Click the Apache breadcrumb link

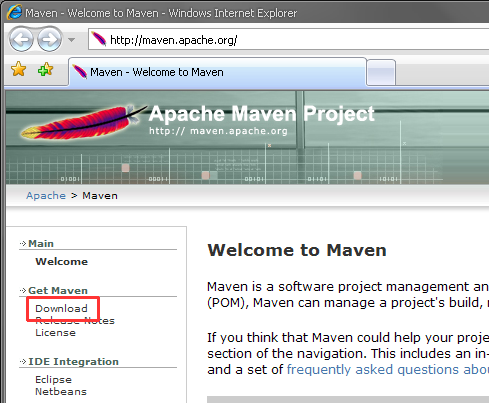(46, 195)
